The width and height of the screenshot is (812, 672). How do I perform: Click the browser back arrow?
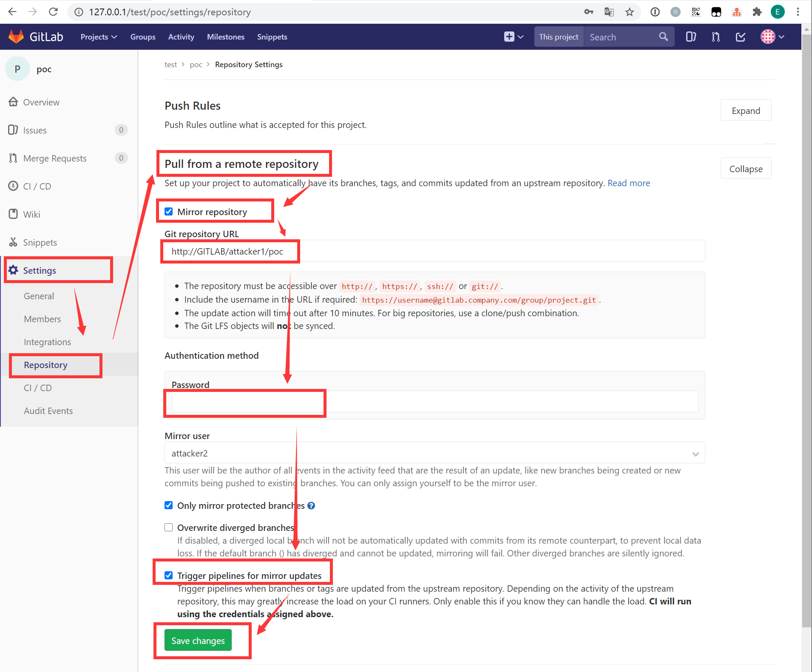[x=12, y=12]
